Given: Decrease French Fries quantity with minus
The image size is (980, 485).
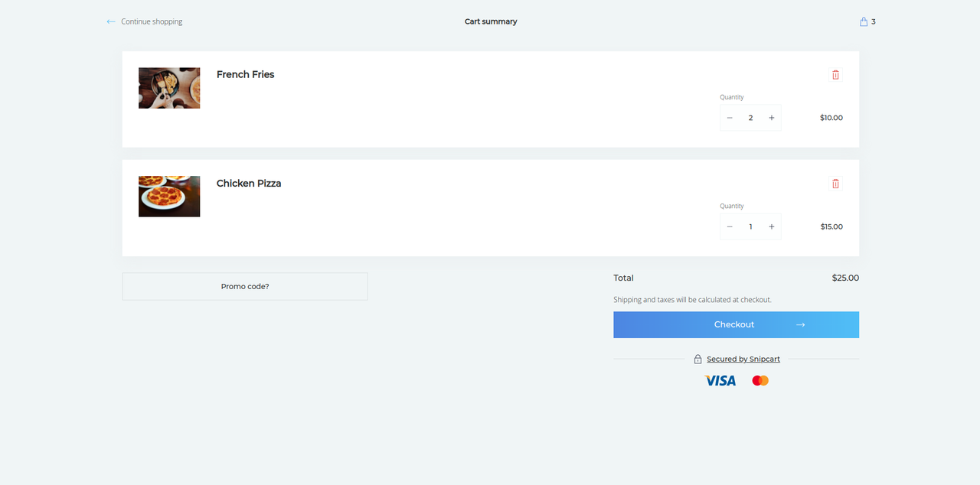Looking at the screenshot, I should [x=730, y=118].
